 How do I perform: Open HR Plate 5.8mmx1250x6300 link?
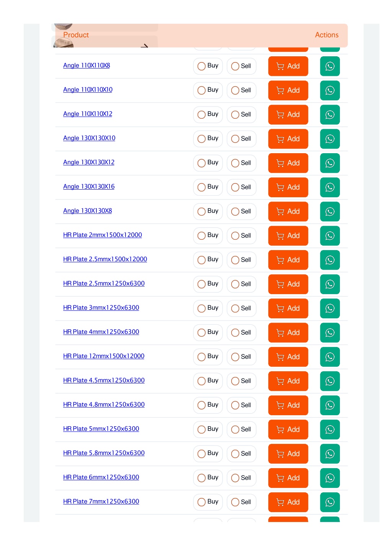pyautogui.click(x=104, y=453)
